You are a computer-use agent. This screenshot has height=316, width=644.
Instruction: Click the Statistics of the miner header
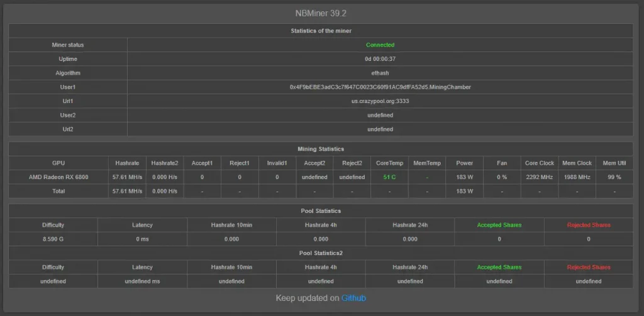point(321,31)
